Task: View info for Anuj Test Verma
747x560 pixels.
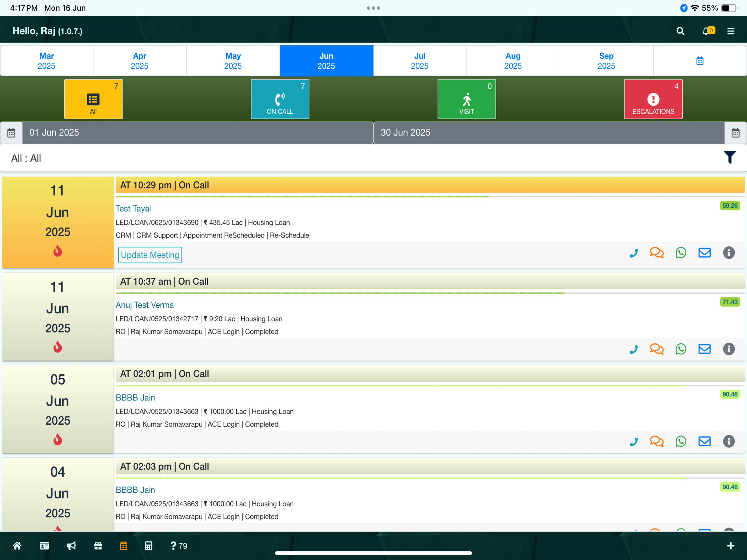Action: click(729, 349)
